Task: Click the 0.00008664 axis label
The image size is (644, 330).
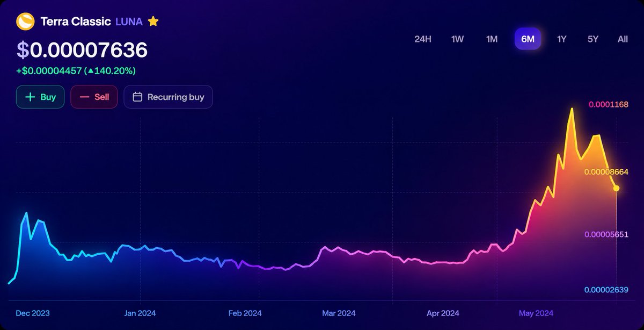Action: click(606, 171)
